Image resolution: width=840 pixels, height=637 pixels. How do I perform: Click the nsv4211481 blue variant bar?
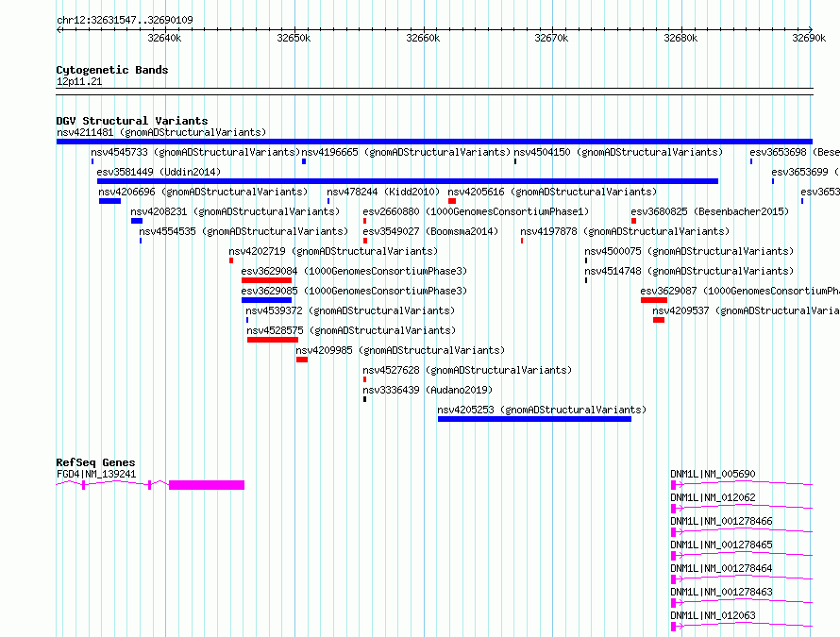click(434, 142)
